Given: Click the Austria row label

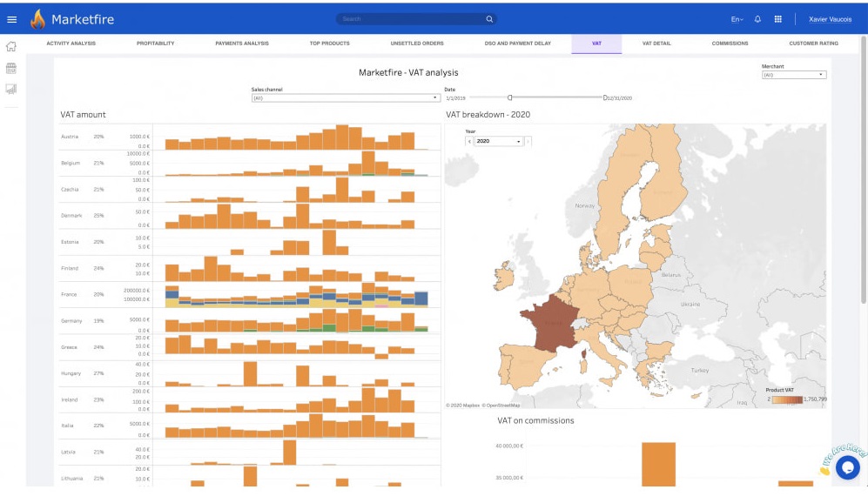Looking at the screenshot, I should tap(70, 137).
